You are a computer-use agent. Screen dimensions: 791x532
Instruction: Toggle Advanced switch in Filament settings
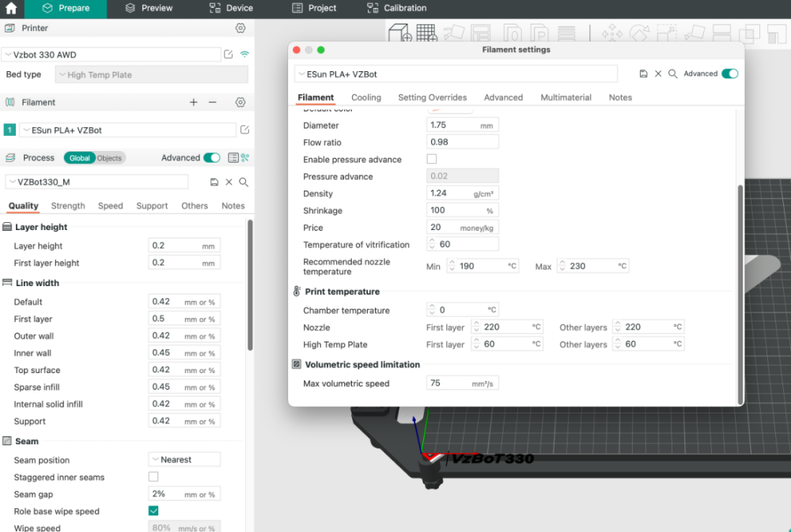click(x=729, y=74)
